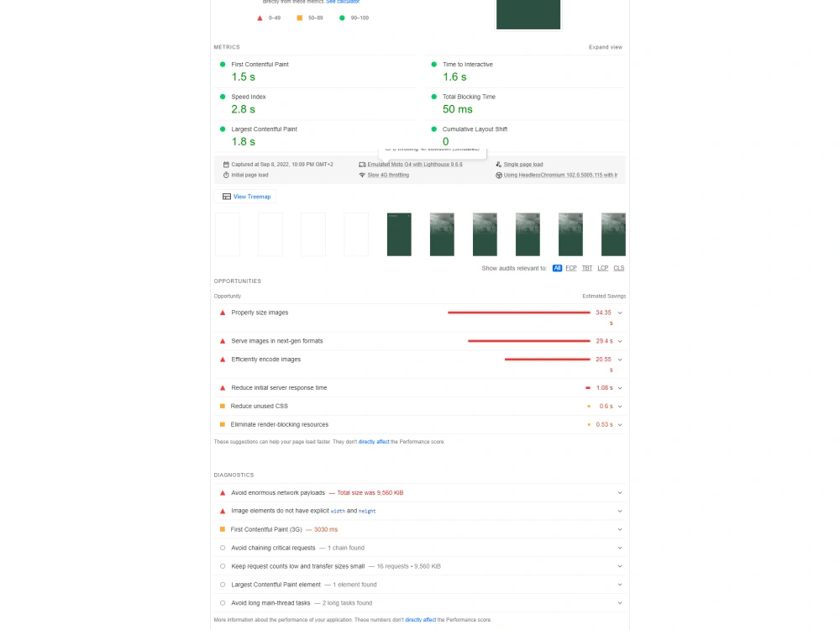The width and height of the screenshot is (840, 630).
Task: Expand Serve images in next-gen formats chevron
Action: click(620, 341)
